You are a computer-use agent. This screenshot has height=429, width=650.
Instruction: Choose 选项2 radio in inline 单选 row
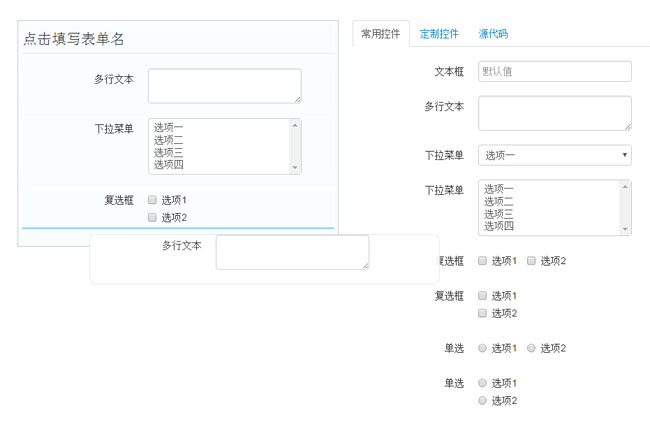pos(532,348)
